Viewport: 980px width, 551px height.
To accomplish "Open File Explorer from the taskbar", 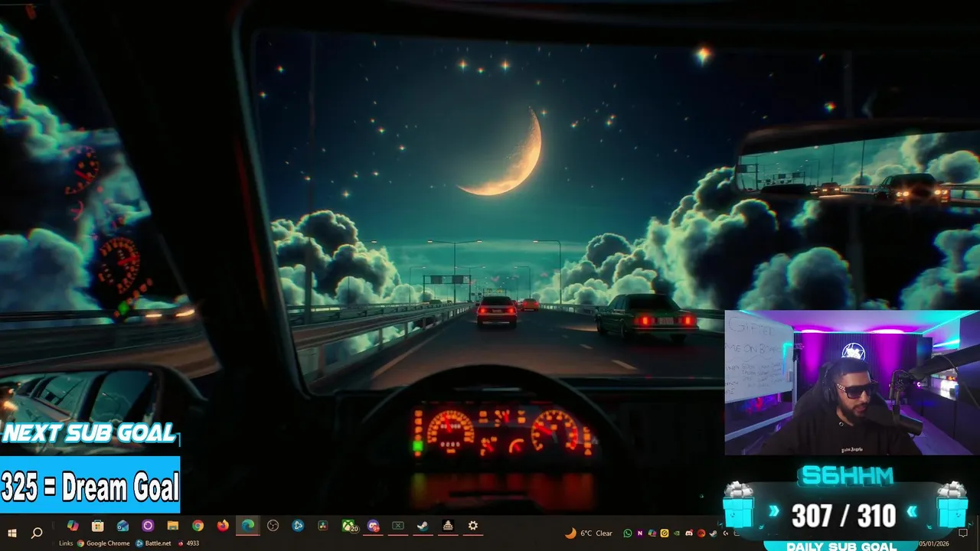I will click(173, 526).
